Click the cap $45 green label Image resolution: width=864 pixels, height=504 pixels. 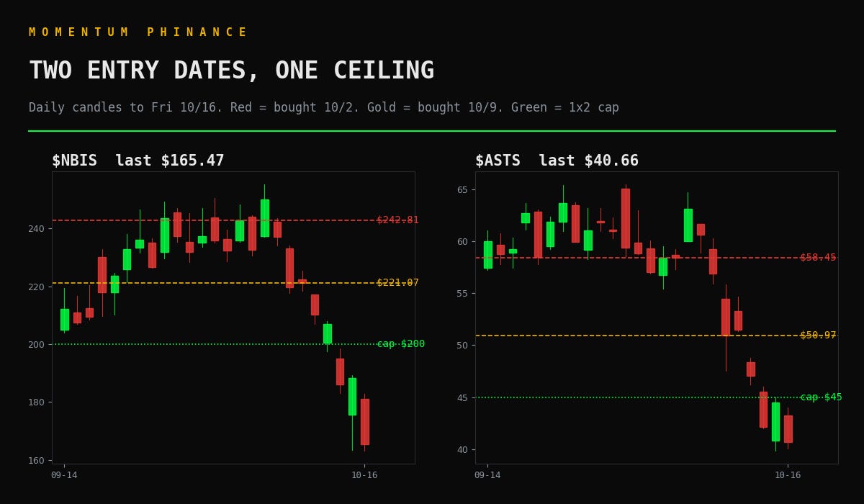[x=821, y=397]
